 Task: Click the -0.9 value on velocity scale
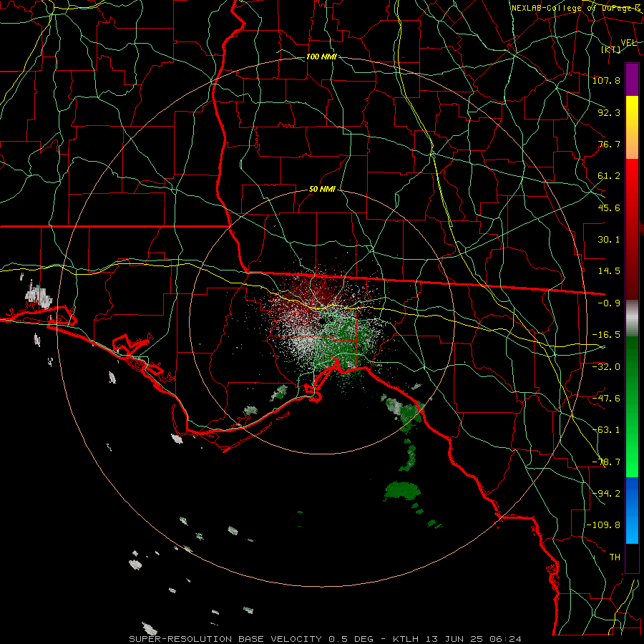pyautogui.click(x=609, y=303)
